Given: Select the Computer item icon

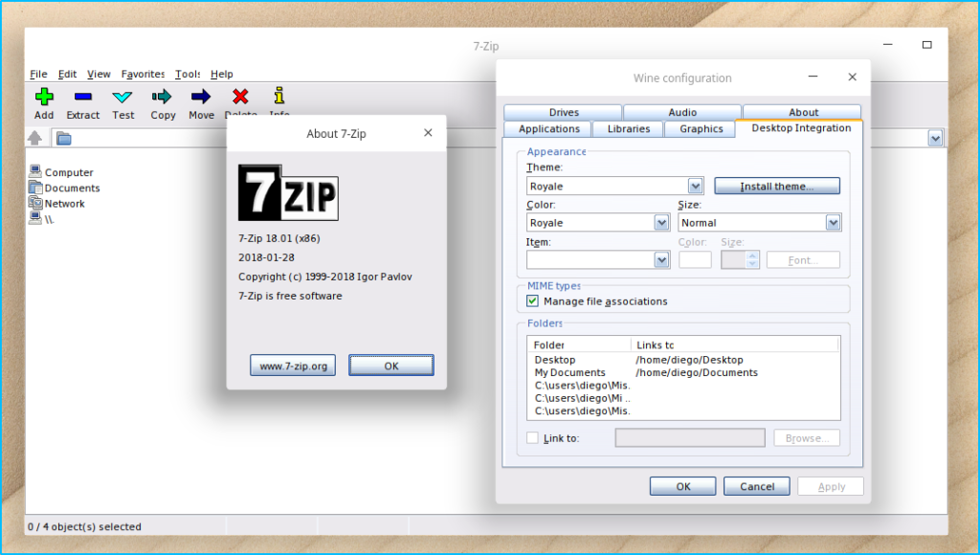Looking at the screenshot, I should tap(35, 171).
